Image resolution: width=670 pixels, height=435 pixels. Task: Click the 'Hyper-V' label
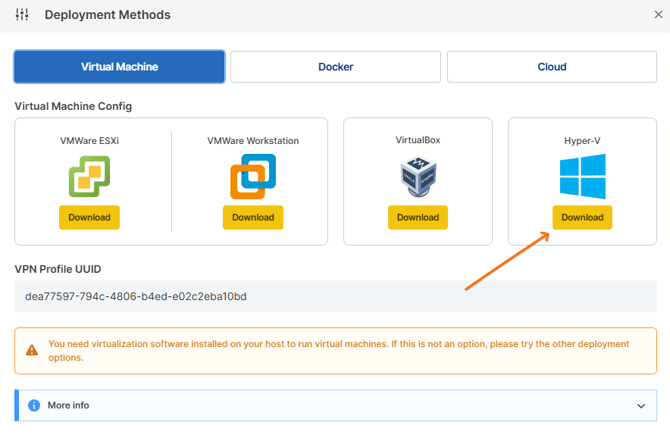(582, 141)
